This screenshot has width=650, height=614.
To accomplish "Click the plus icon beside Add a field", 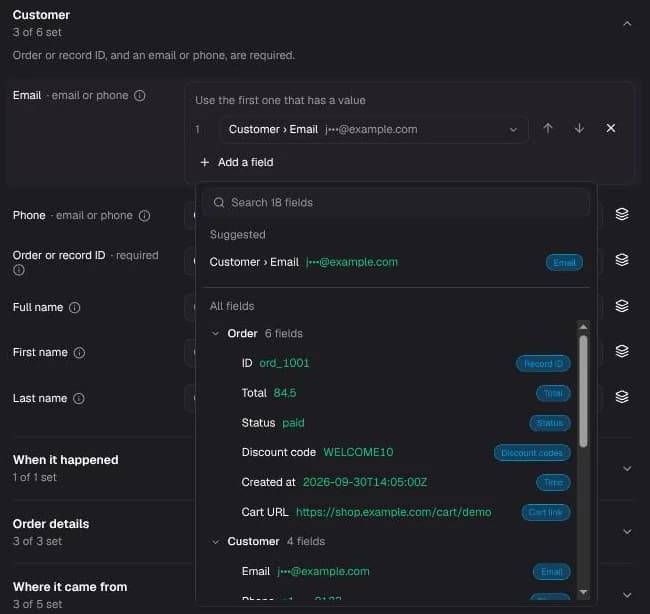I will [x=204, y=163].
